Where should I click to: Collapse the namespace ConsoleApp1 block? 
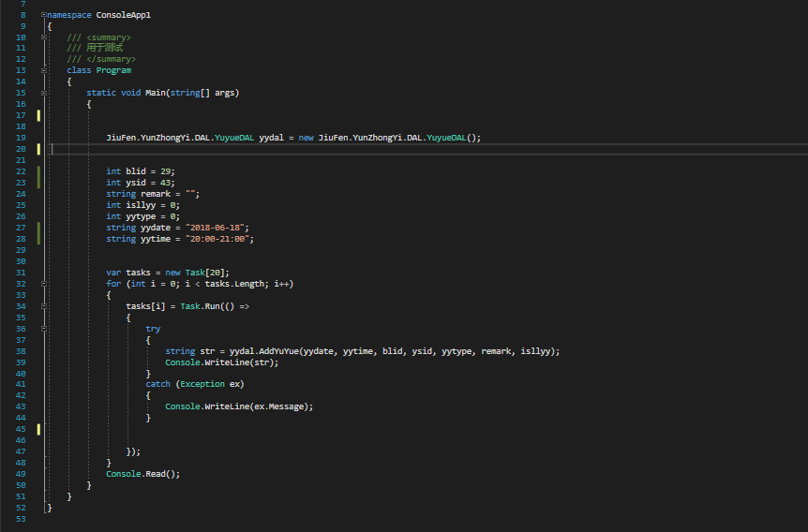[44, 15]
